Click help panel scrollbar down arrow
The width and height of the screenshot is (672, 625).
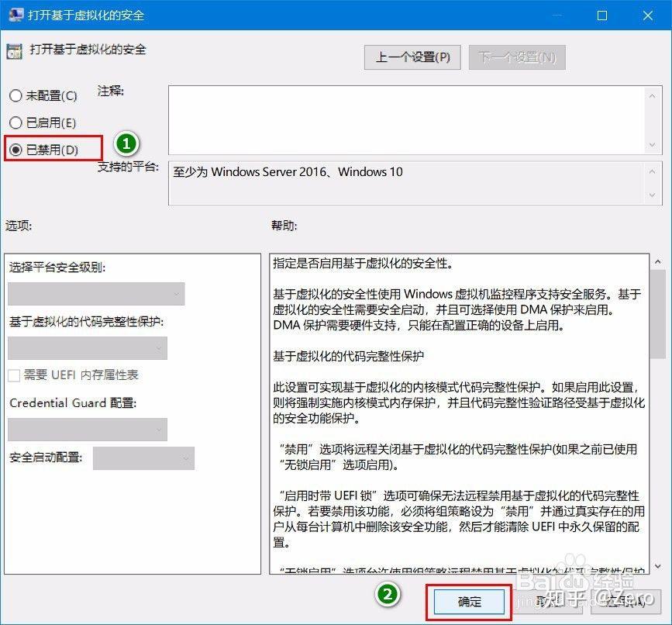[x=657, y=567]
